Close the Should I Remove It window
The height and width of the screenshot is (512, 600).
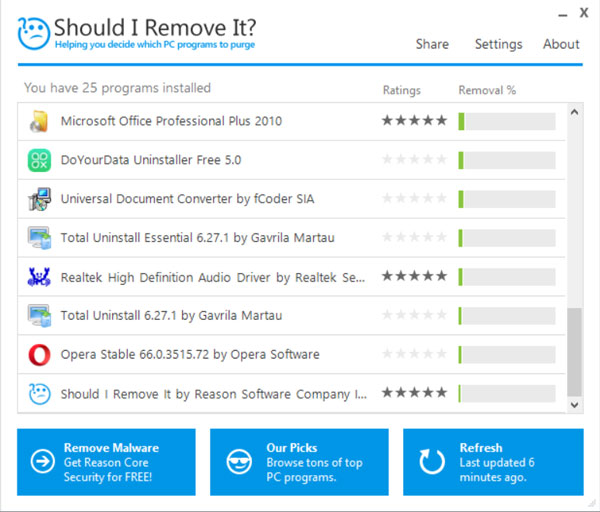(x=584, y=13)
